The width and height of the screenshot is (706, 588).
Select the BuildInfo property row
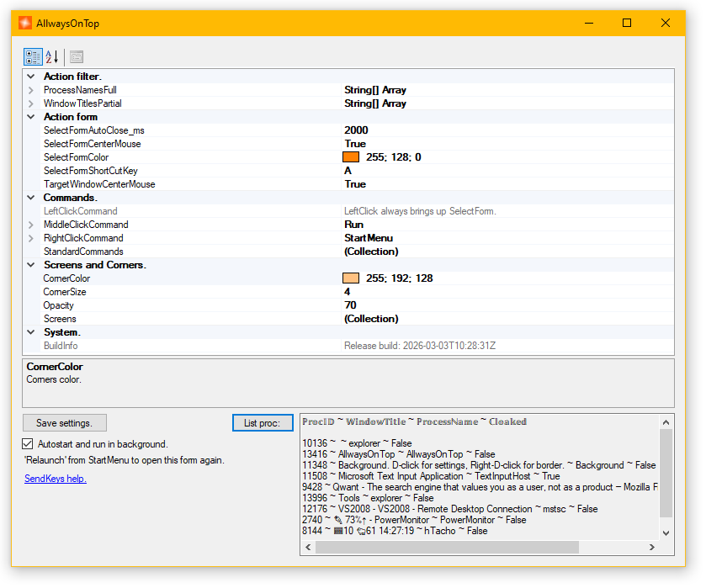(349, 347)
